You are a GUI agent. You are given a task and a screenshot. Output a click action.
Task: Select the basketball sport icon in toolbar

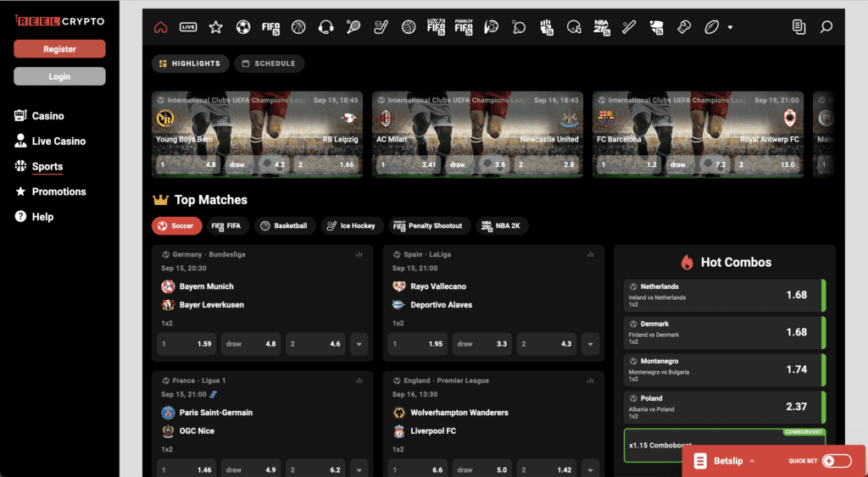pos(298,26)
